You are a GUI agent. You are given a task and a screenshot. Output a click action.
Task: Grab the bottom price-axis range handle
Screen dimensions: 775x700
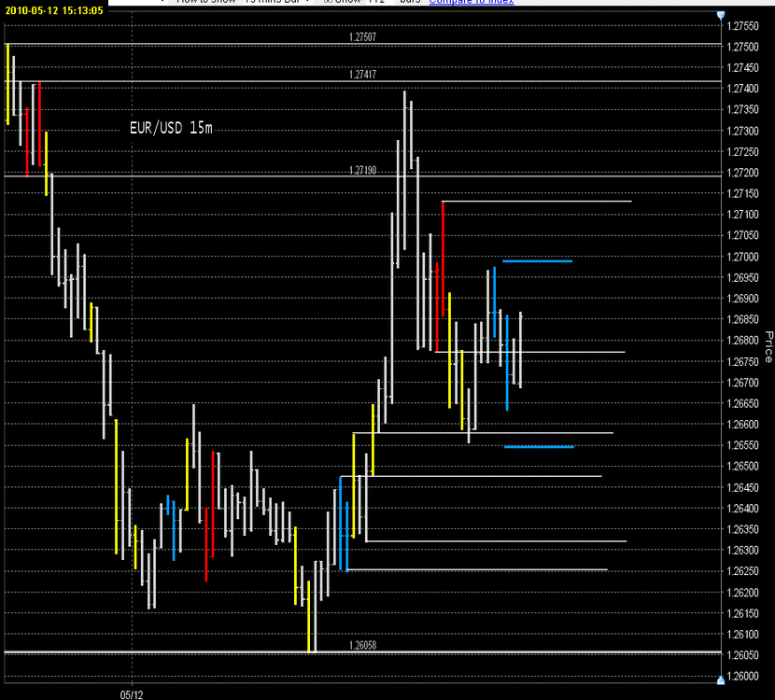click(721, 680)
